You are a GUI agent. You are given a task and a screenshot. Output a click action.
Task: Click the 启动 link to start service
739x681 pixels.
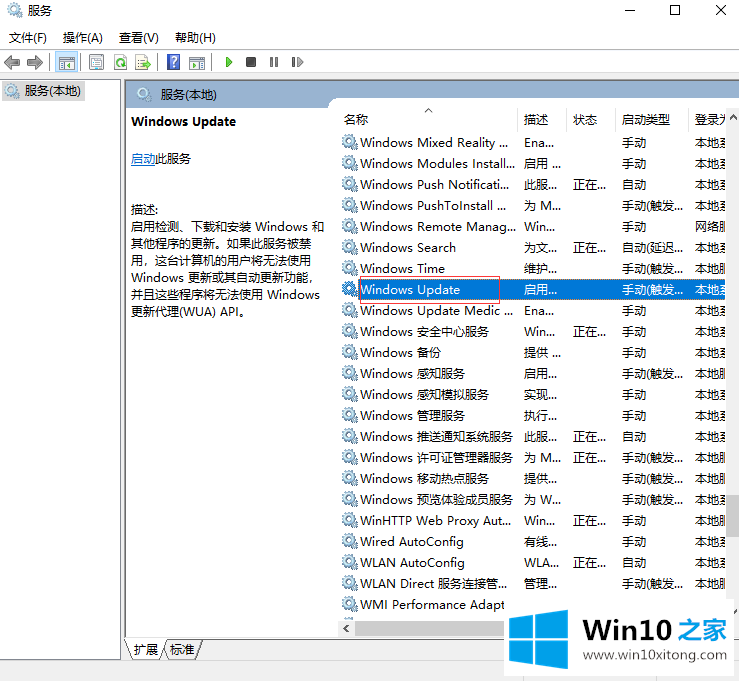point(142,159)
